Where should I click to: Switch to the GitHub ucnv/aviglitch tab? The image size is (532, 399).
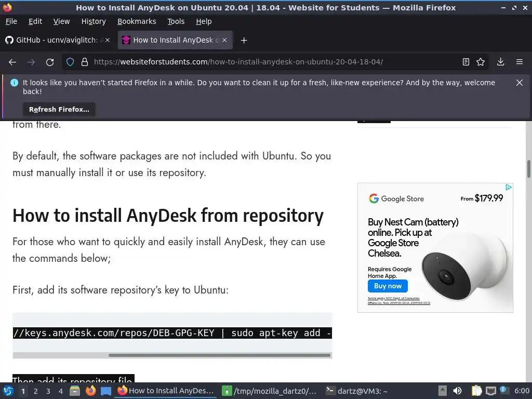pos(58,40)
